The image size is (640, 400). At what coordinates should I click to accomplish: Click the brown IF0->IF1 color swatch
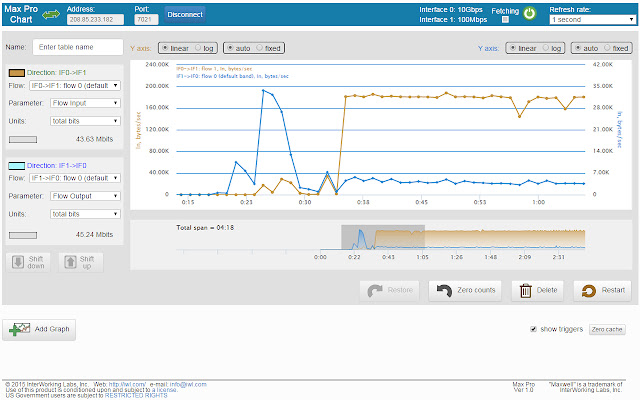pyautogui.click(x=17, y=73)
